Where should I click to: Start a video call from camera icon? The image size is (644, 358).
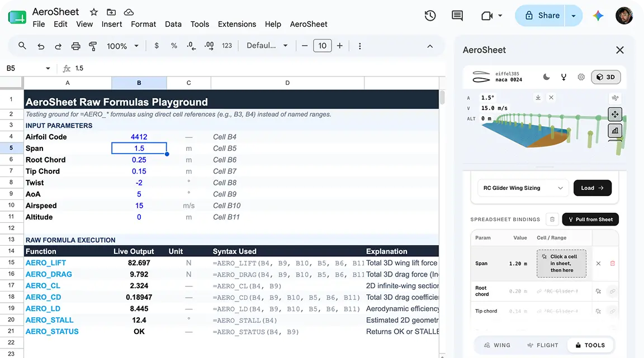click(487, 16)
